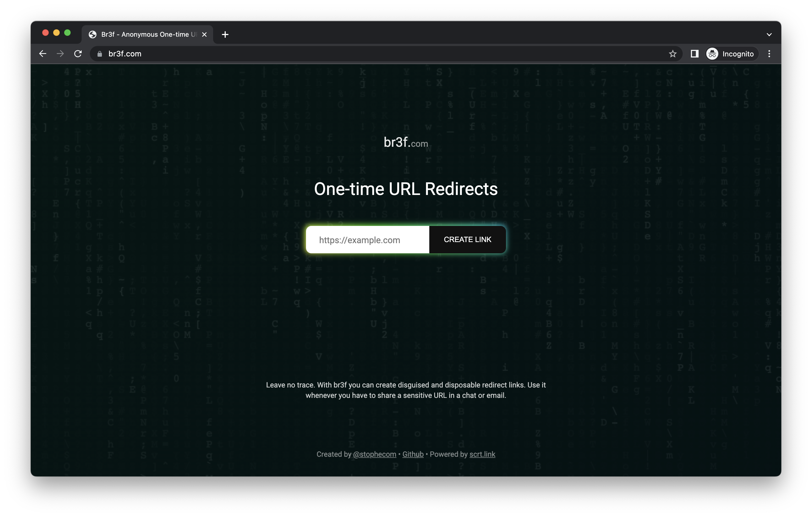Screen dimensions: 812x517
Task: Open the side panel icon
Action: tap(694, 54)
